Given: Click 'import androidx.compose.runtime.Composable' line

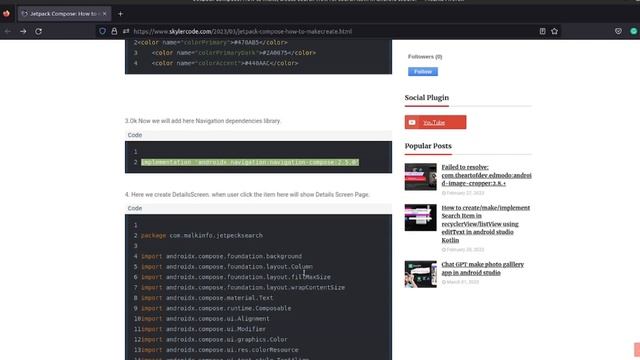Looking at the screenshot, I should 216,308.
